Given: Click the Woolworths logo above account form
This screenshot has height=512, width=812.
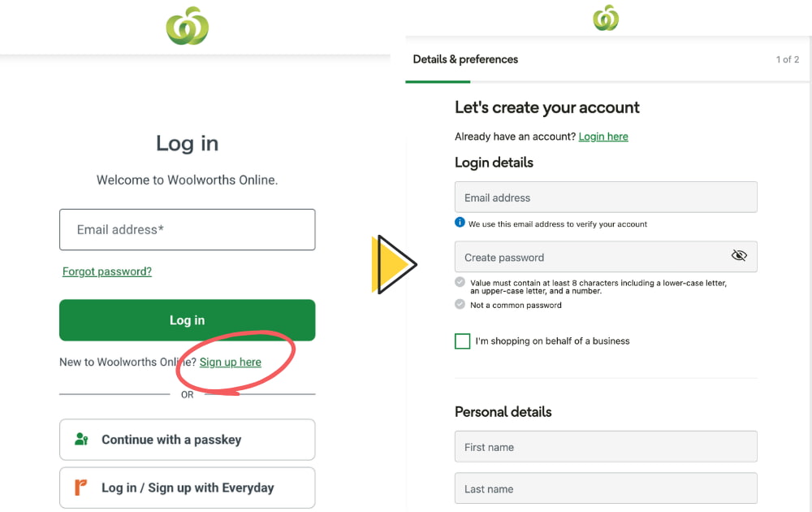Looking at the screenshot, I should [x=606, y=18].
